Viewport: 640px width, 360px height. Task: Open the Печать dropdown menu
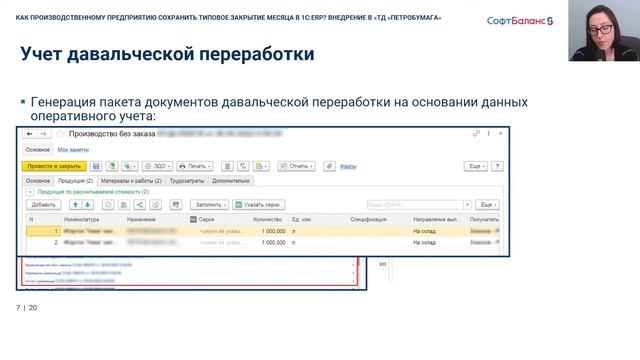point(195,166)
